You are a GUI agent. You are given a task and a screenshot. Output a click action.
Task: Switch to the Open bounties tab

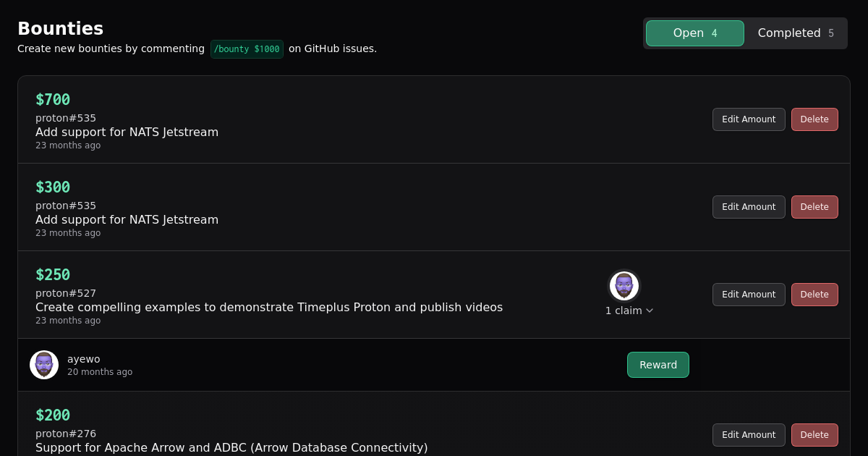694,33
